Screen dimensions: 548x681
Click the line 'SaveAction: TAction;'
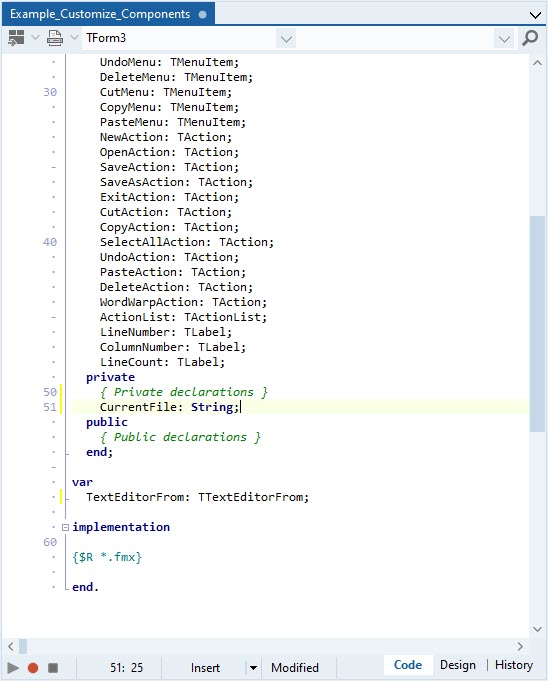tap(169, 167)
